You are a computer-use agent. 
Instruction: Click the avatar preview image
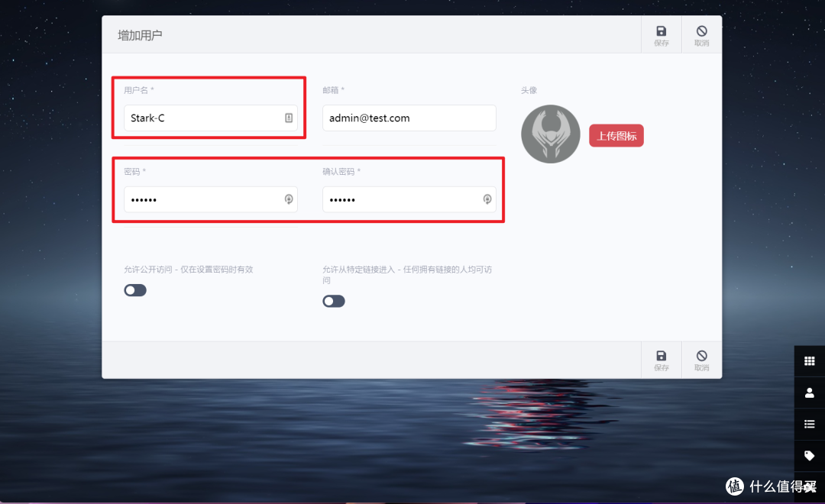pos(550,134)
